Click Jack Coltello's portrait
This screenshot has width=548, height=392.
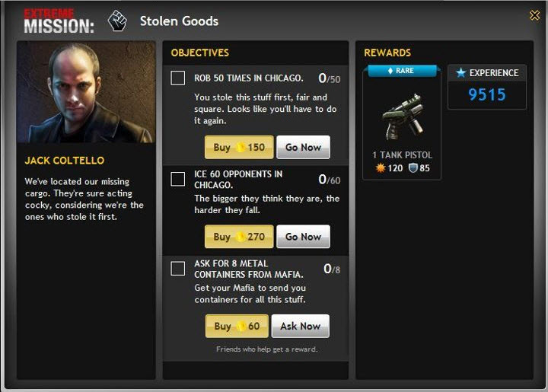tap(86, 92)
